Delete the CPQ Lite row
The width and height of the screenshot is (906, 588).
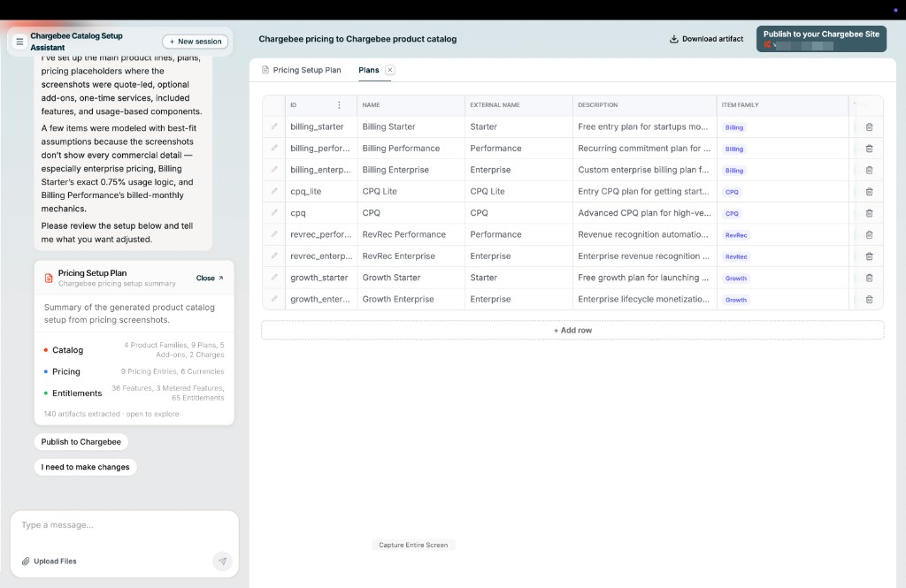coord(869,192)
